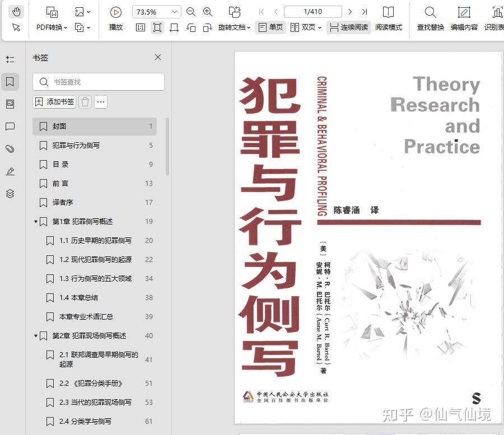Set actual size with 1:1 icon
504x435 pixels.
pyautogui.click(x=141, y=27)
